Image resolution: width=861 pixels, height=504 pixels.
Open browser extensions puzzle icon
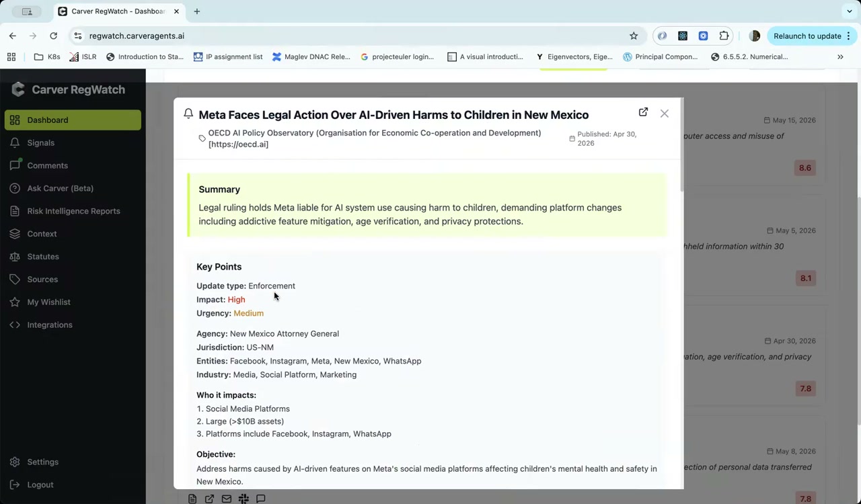724,36
